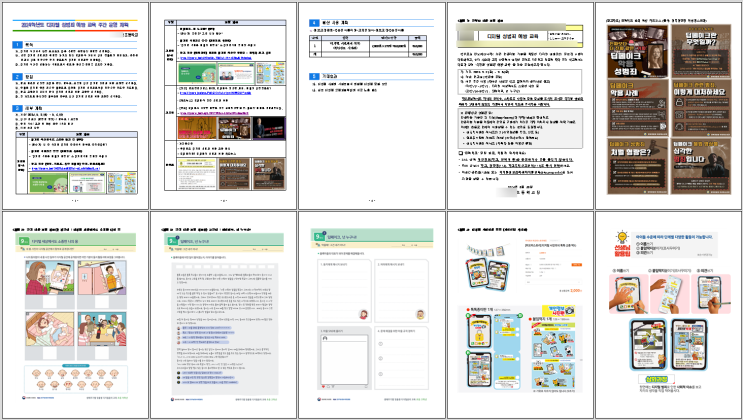
Task: Open the fifth page with six deepfake posters
Action: click(669, 106)
